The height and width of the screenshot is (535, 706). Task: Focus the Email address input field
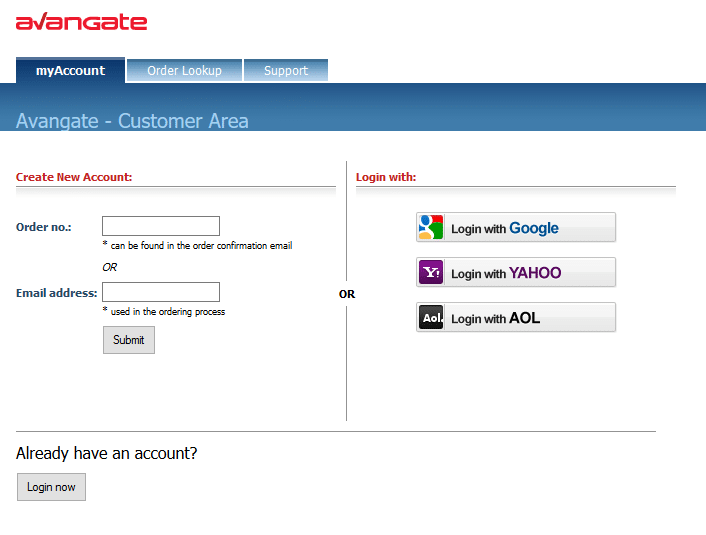coord(161,292)
